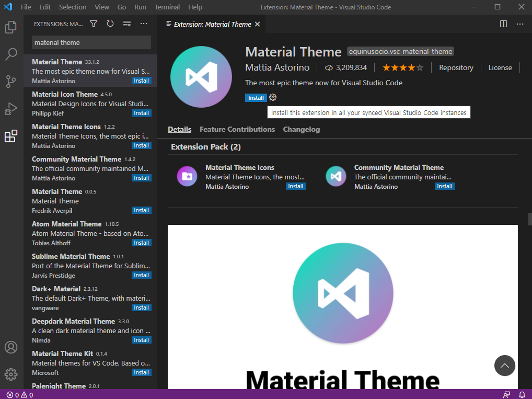The image size is (532, 399).
Task: Select the Extension: Material Theme editor tab
Action: tap(211, 24)
